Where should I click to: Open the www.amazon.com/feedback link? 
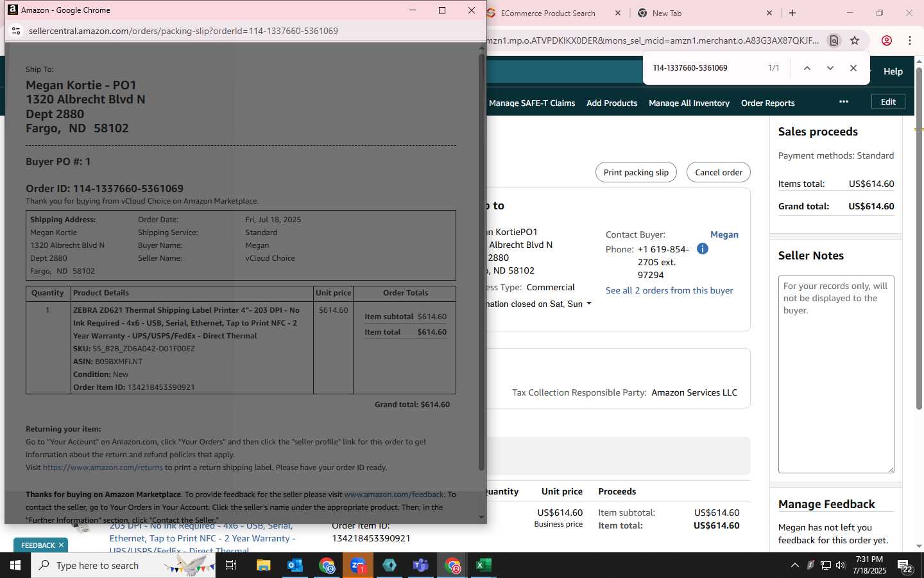[394, 495]
